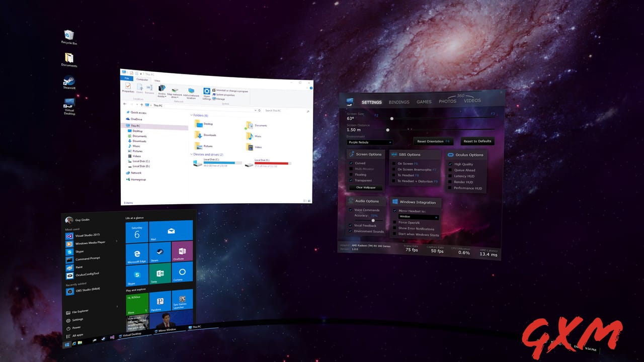Open the Virtual Desktop shortcut icon
Image resolution: width=644 pixels, height=362 pixels.
click(69, 106)
